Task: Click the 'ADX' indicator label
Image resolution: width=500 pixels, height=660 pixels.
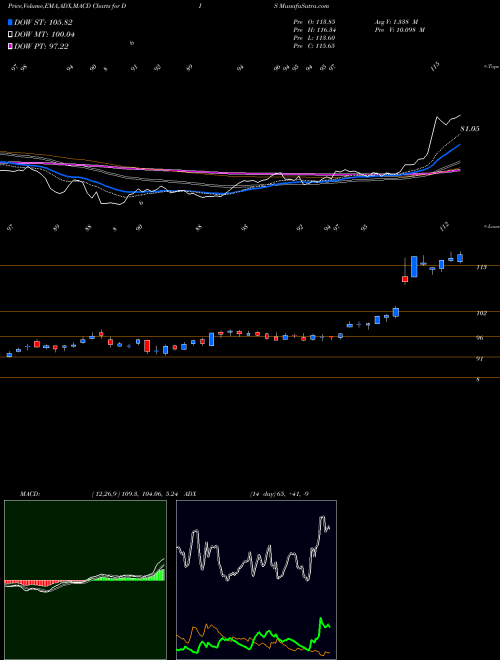Action: 190,494
